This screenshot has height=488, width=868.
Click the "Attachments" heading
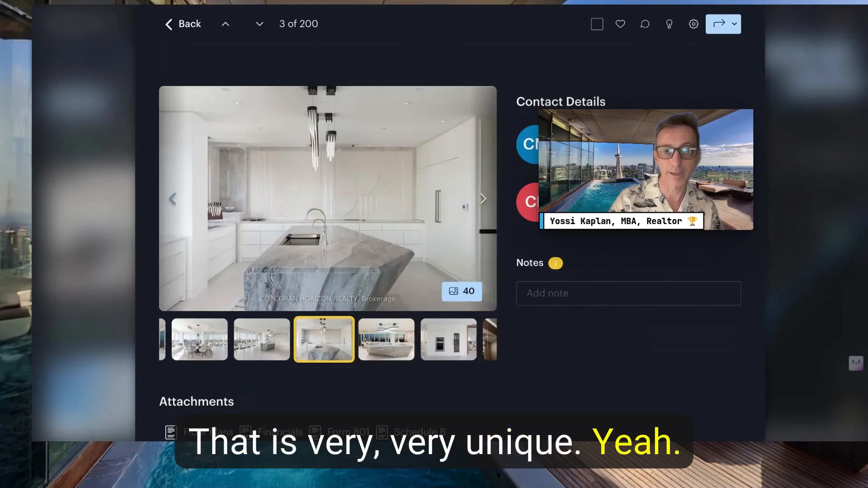pos(196,402)
